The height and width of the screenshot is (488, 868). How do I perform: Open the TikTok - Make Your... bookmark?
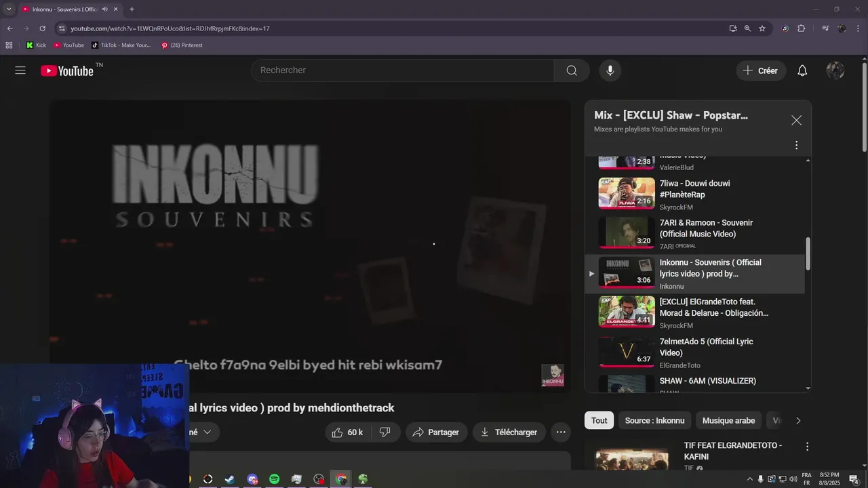[121, 45]
